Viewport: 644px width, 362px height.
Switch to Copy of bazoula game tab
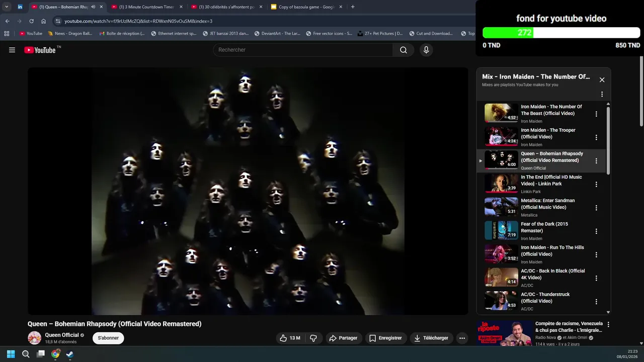click(306, 7)
